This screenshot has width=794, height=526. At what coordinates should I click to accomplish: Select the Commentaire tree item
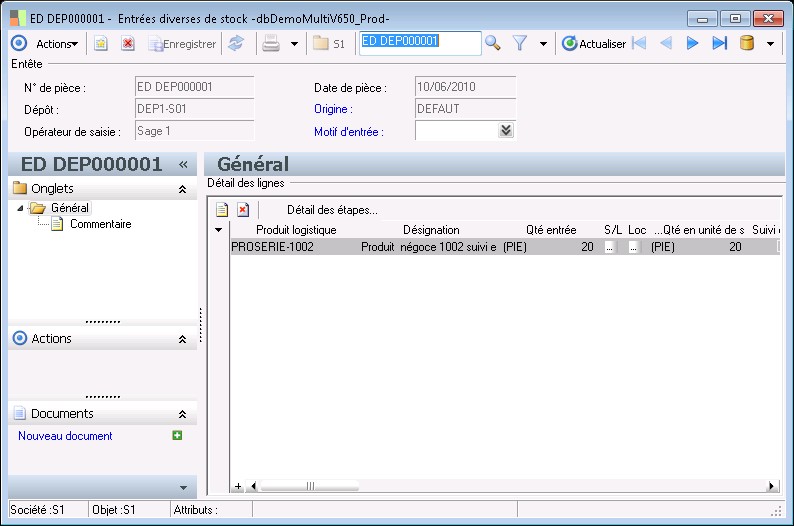(100, 224)
